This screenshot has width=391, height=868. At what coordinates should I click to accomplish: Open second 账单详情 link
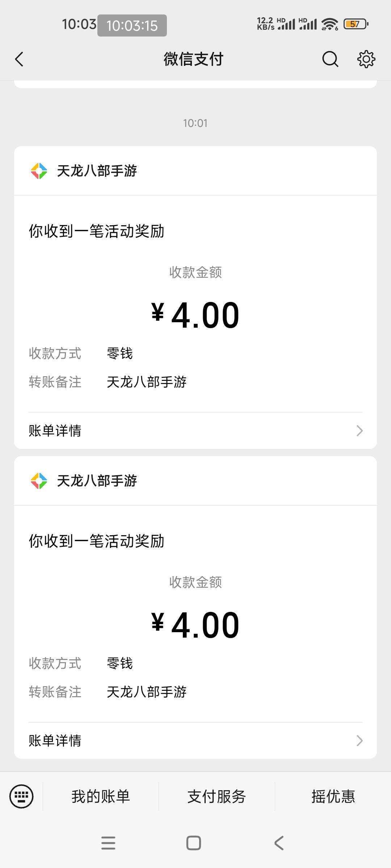tap(55, 740)
